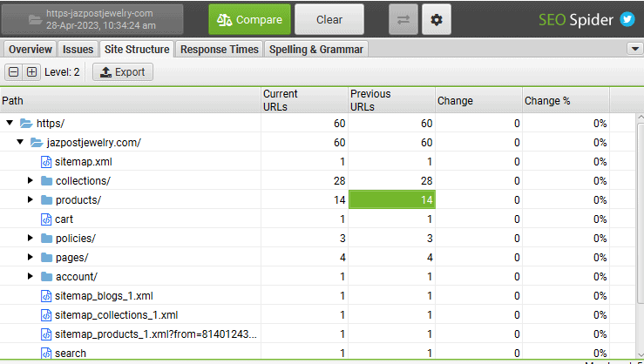Viewport: 644px width, 364px height.
Task: Expand the pages/ folder
Action: tap(30, 257)
